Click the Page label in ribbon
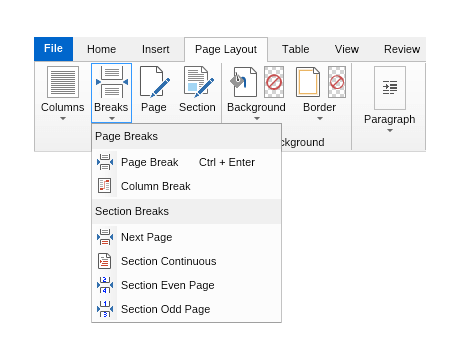 pos(154,107)
